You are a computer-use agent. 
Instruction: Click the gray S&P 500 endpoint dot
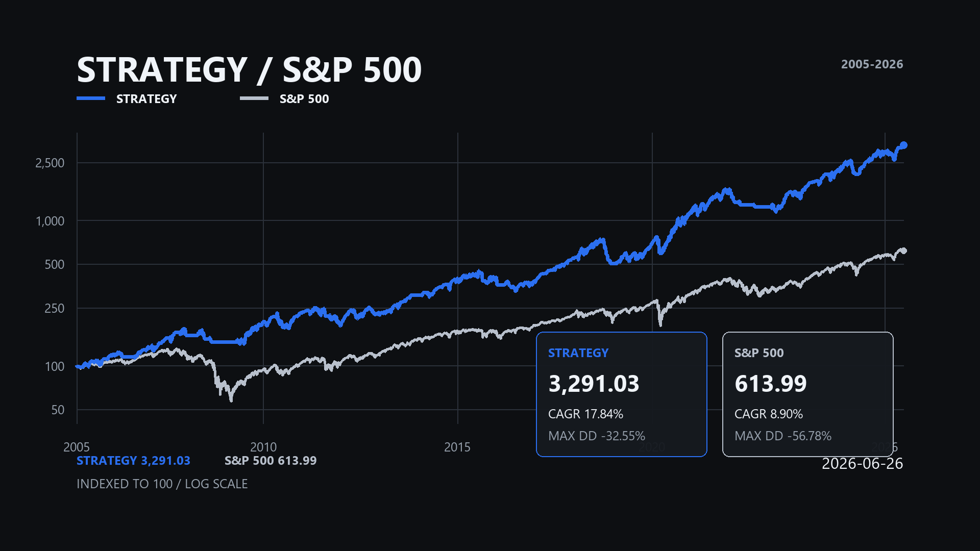(904, 251)
